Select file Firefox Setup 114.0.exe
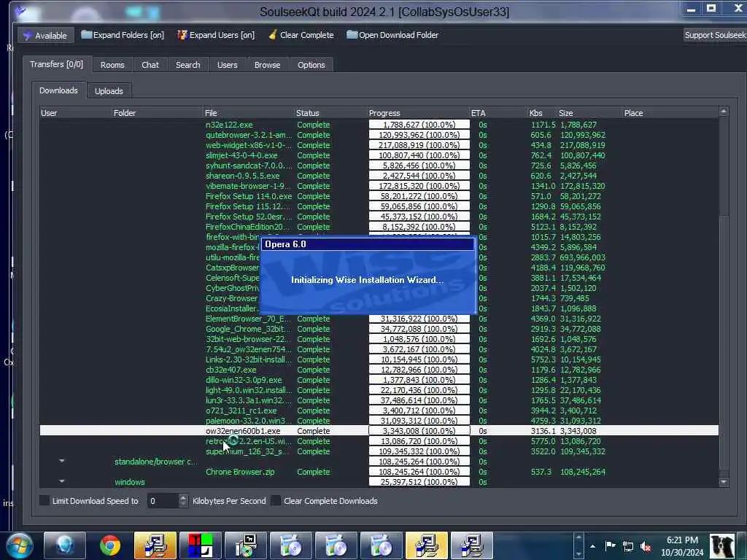This screenshot has height=560, width=747. click(x=249, y=196)
